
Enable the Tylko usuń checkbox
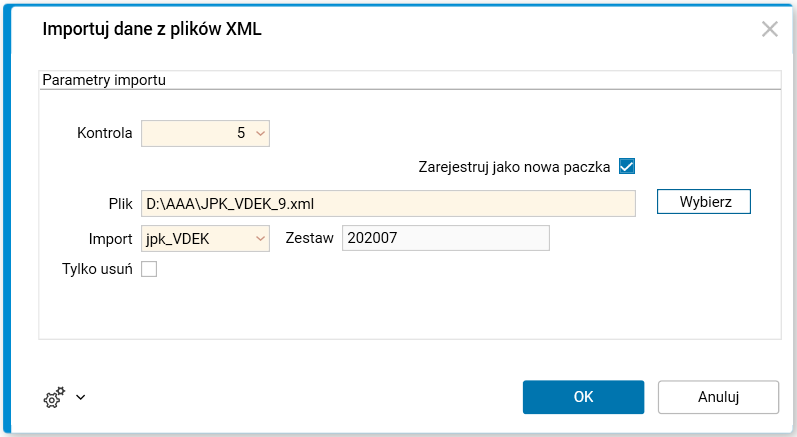[149, 269]
